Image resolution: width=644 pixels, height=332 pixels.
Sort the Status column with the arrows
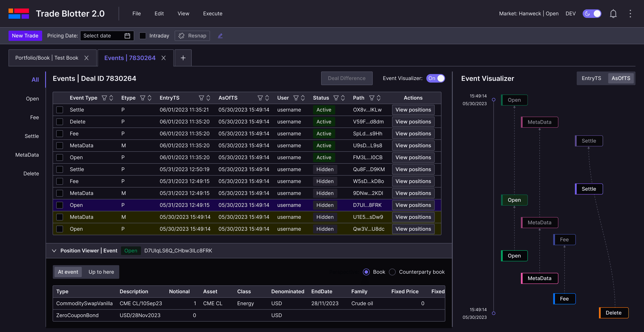[343, 98]
